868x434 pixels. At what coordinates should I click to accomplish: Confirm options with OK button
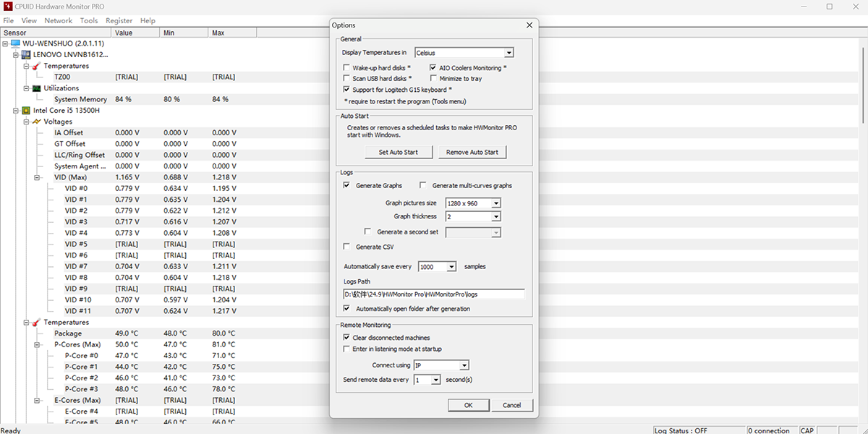pos(469,405)
